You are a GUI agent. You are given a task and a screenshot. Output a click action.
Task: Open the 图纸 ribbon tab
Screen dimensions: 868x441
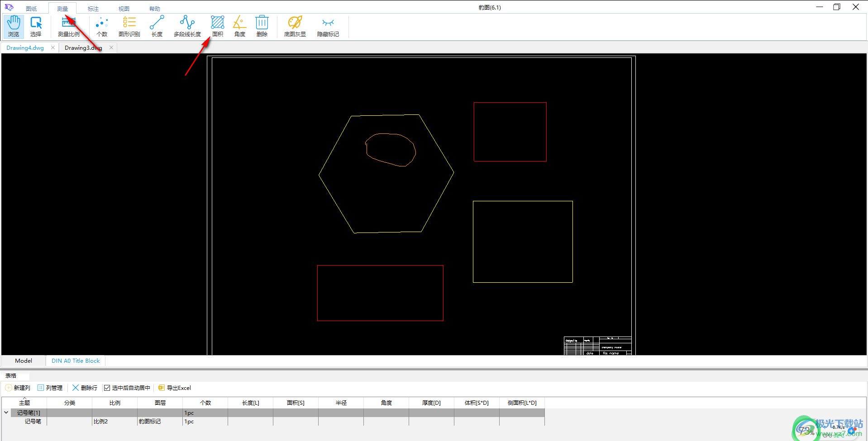click(x=31, y=9)
